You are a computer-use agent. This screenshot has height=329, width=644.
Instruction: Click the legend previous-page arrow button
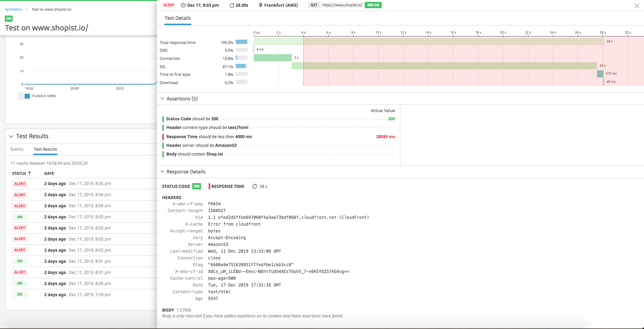click(21, 96)
